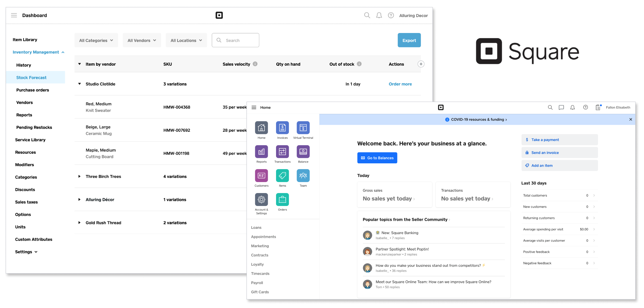Open notifications bell in Dashboard window

click(379, 15)
